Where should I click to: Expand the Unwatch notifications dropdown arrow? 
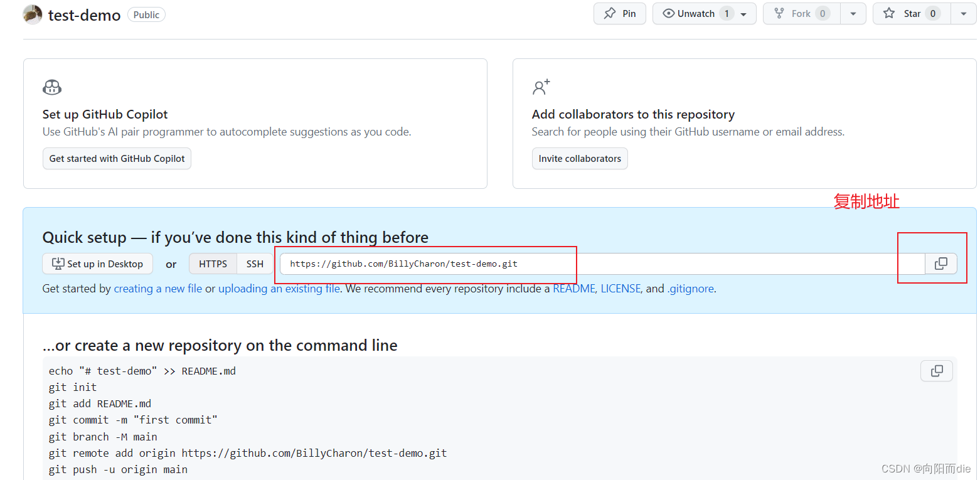(x=744, y=14)
